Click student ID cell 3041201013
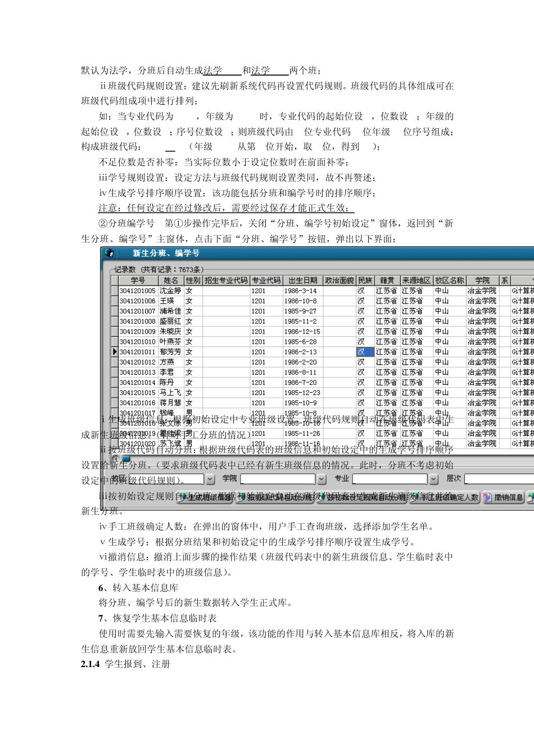 point(138,372)
